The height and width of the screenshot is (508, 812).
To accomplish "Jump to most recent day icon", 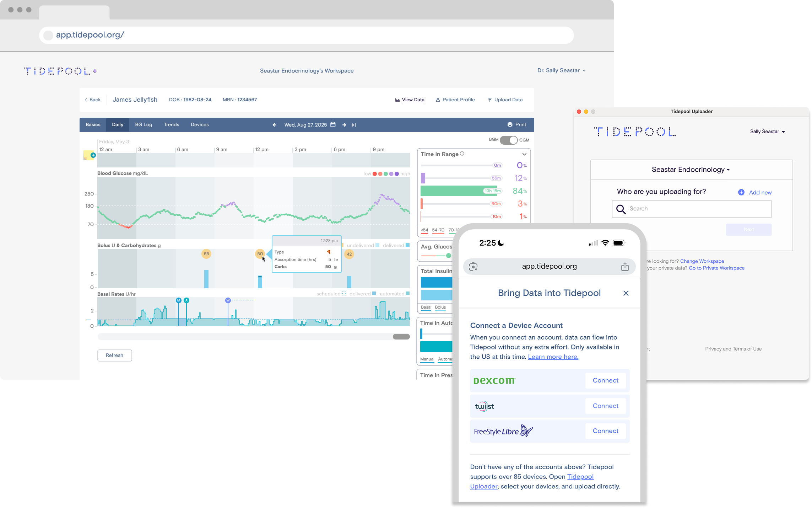I will pyautogui.click(x=354, y=125).
